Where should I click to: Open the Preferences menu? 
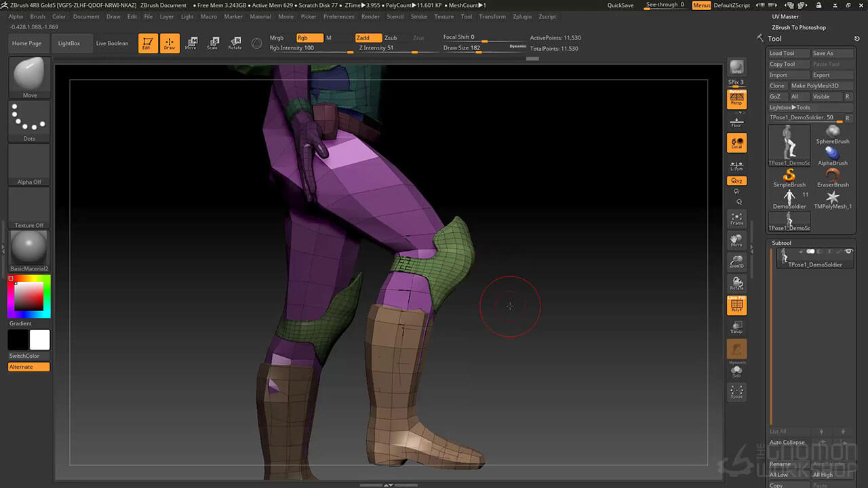pyautogui.click(x=338, y=16)
